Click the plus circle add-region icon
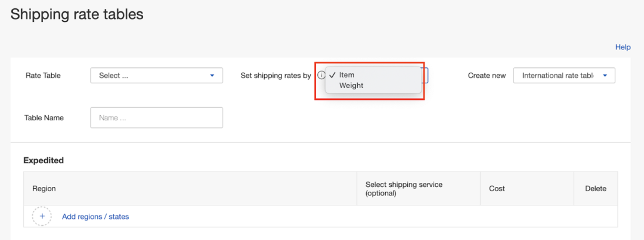 pyautogui.click(x=42, y=216)
